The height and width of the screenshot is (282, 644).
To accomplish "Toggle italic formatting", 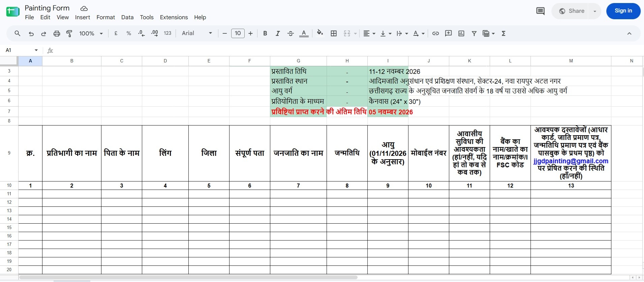I will pyautogui.click(x=278, y=33).
